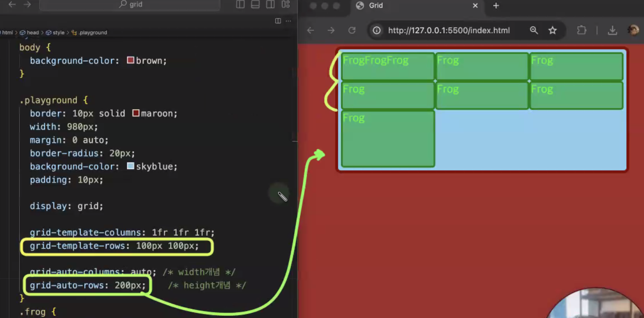
Task: Click the 'grid-template-columns: 1fr 1fr 1fr;' line
Action: click(x=122, y=232)
